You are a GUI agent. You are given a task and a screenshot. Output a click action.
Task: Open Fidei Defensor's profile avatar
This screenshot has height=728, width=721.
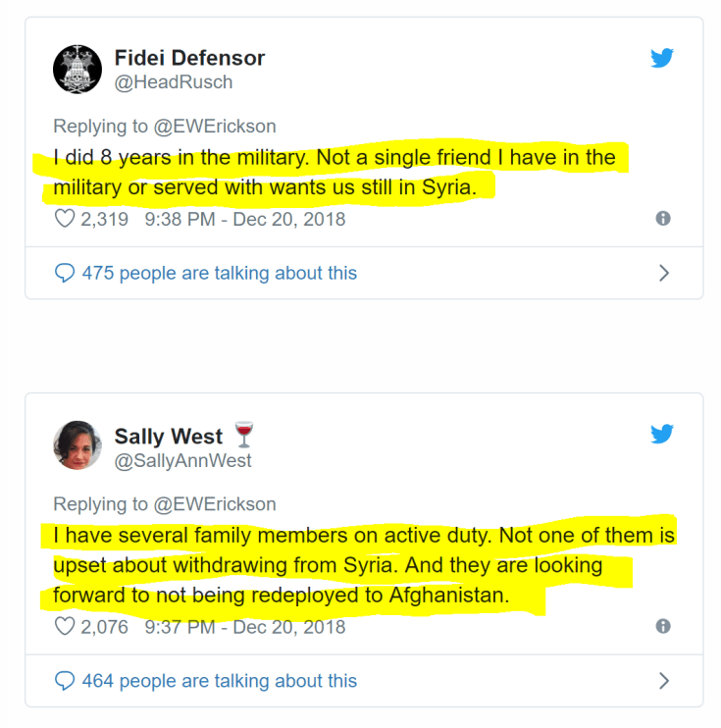click(x=77, y=69)
